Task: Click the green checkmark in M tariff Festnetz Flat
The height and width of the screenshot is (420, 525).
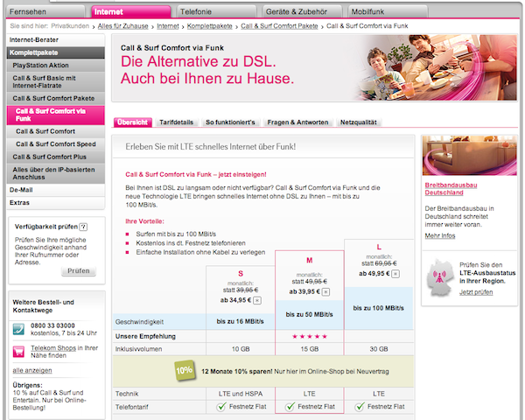Action: coord(290,407)
